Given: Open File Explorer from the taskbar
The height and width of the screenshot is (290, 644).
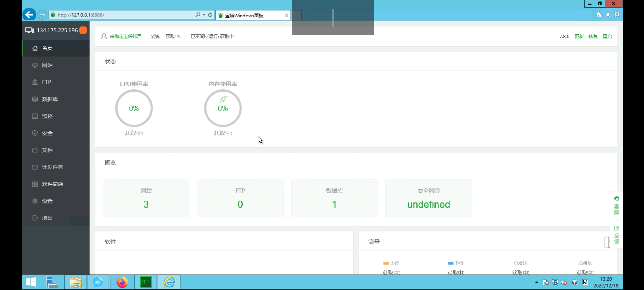Looking at the screenshot, I should pos(75,282).
